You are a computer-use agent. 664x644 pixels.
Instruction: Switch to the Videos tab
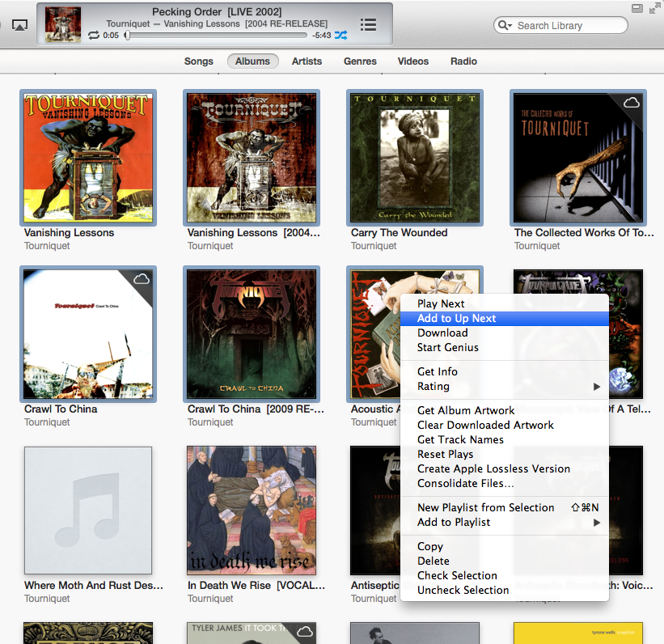(x=413, y=61)
